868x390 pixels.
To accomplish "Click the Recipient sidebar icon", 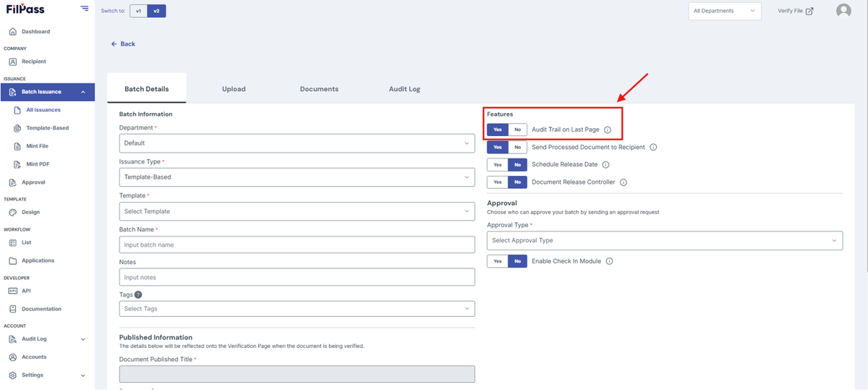I will (x=13, y=62).
